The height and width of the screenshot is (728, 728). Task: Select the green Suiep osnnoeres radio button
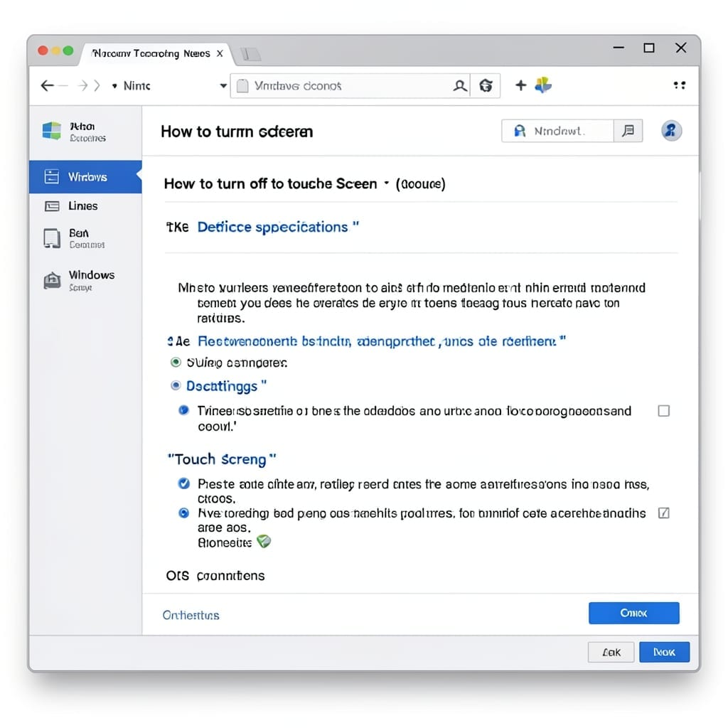(x=176, y=362)
